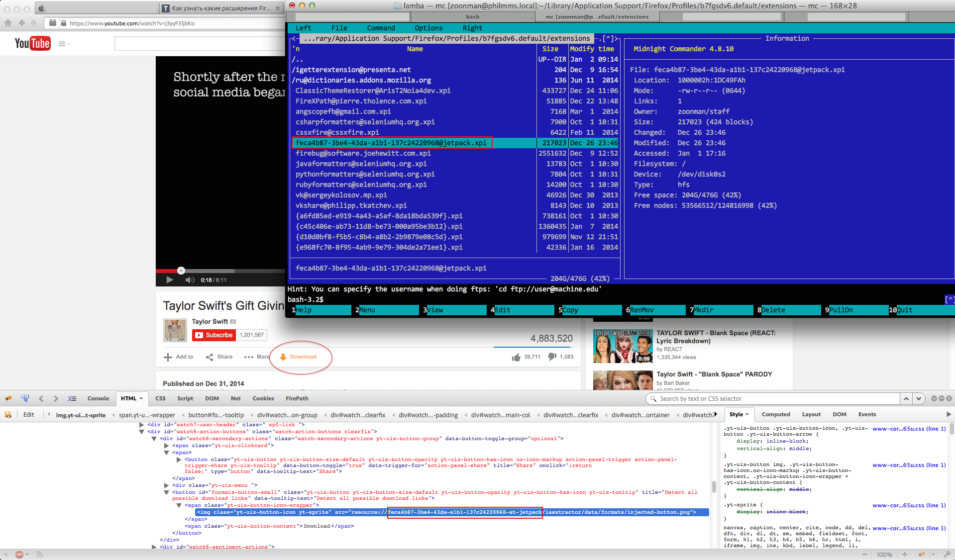This screenshot has width=955, height=560.
Task: Click the Firebug icon in the status bar
Action: click(x=922, y=555)
